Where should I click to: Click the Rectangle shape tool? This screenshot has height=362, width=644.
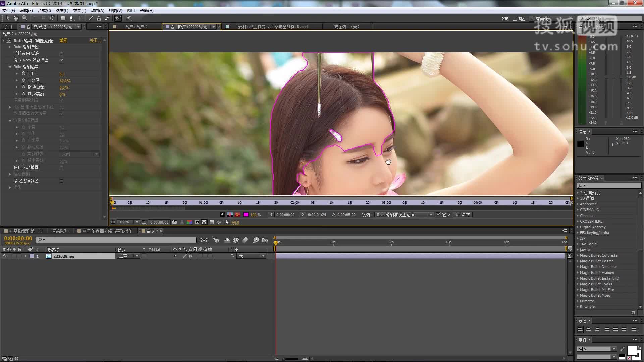click(x=63, y=18)
